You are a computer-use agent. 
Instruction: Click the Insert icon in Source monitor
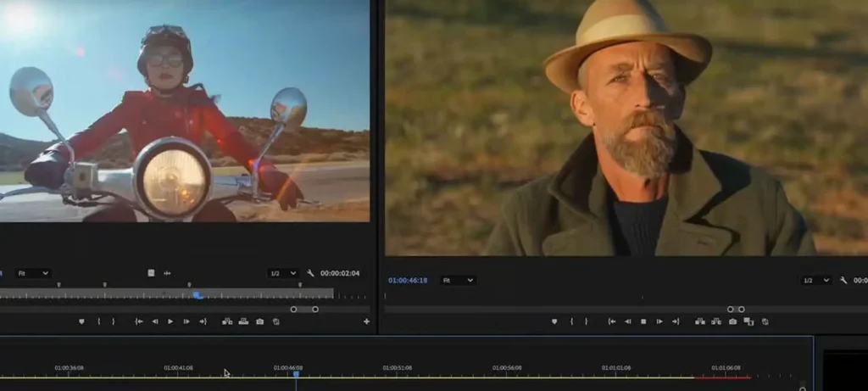227,321
